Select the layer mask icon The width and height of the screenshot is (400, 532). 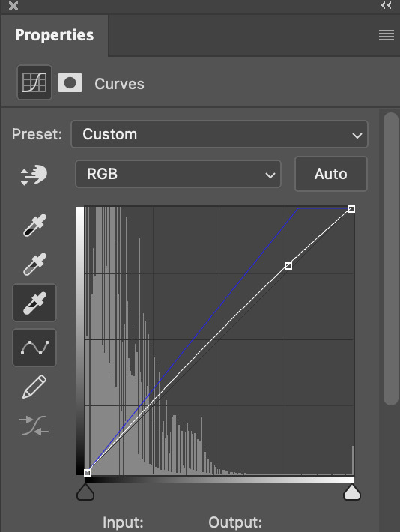pyautogui.click(x=70, y=82)
